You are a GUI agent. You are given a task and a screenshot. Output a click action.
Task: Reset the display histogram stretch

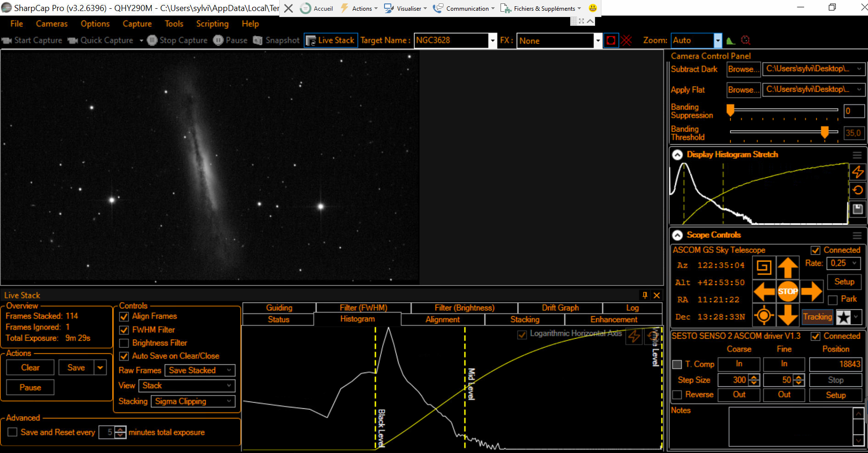(x=858, y=190)
